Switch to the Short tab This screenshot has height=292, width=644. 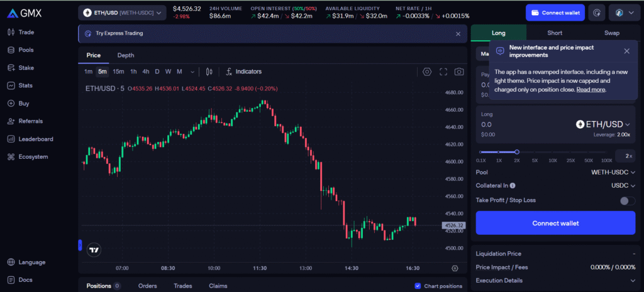(555, 33)
